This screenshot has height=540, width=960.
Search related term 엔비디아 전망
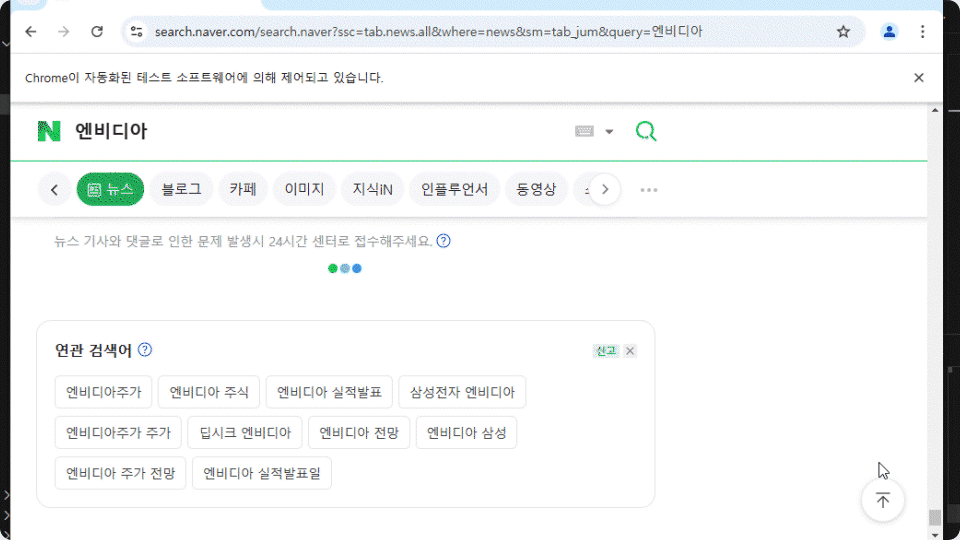click(359, 433)
